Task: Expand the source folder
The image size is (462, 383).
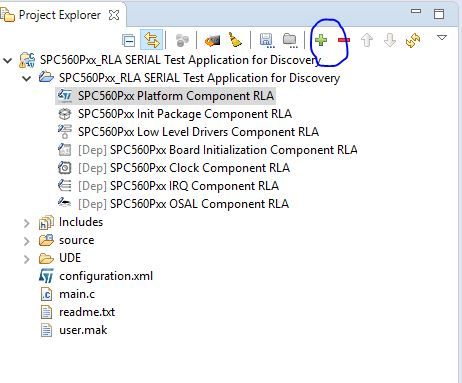Action: tap(27, 241)
